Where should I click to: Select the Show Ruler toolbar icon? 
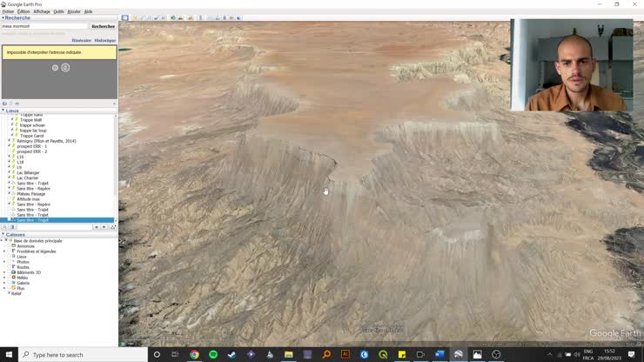201,17
